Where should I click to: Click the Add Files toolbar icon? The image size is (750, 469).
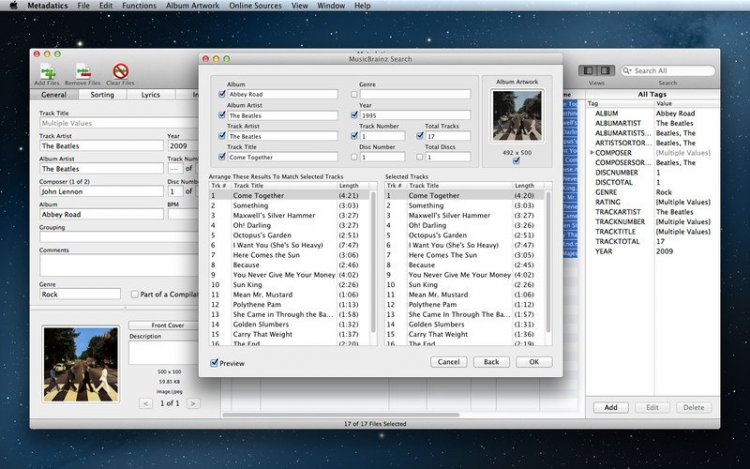pyautogui.click(x=45, y=71)
